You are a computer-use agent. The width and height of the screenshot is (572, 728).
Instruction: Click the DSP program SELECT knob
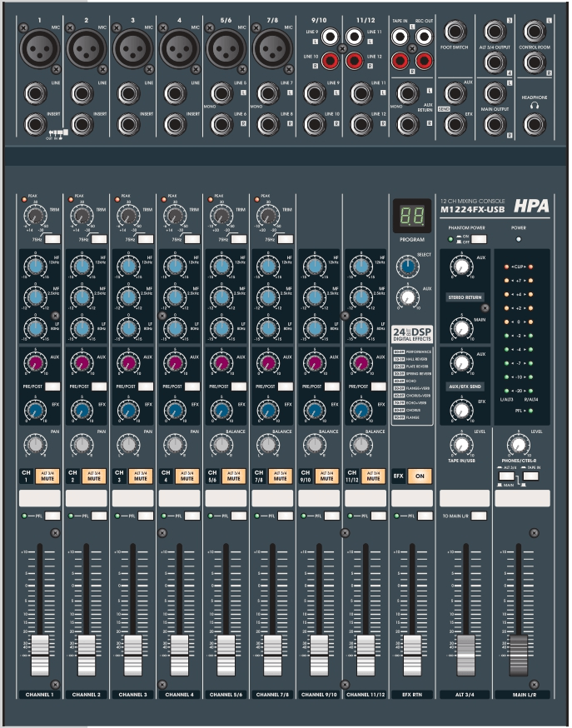408,267
